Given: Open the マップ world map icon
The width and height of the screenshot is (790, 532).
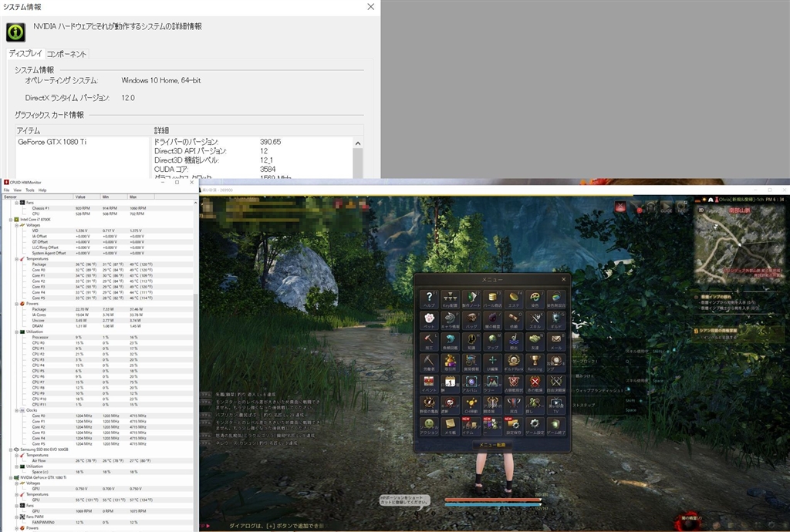Looking at the screenshot, I should tap(492, 342).
